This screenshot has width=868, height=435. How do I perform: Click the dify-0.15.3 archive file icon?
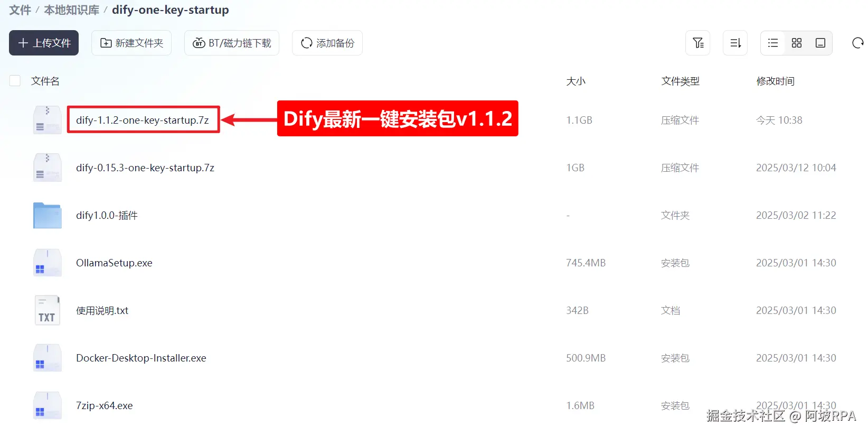48,168
